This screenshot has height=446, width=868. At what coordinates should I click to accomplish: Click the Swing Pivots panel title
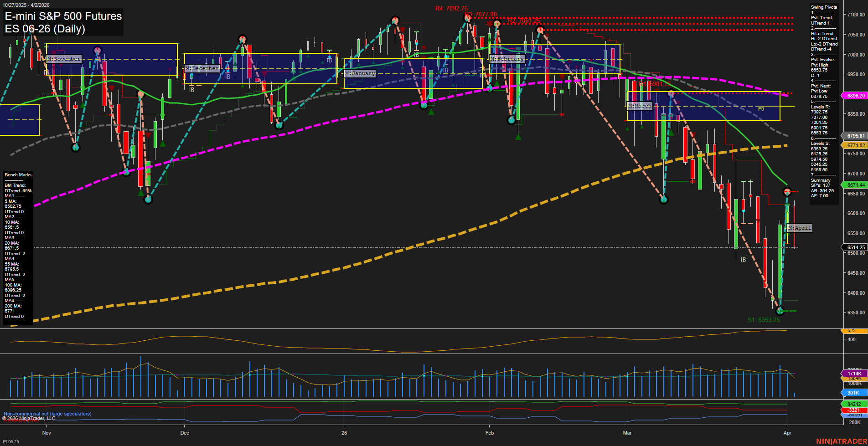(823, 7)
